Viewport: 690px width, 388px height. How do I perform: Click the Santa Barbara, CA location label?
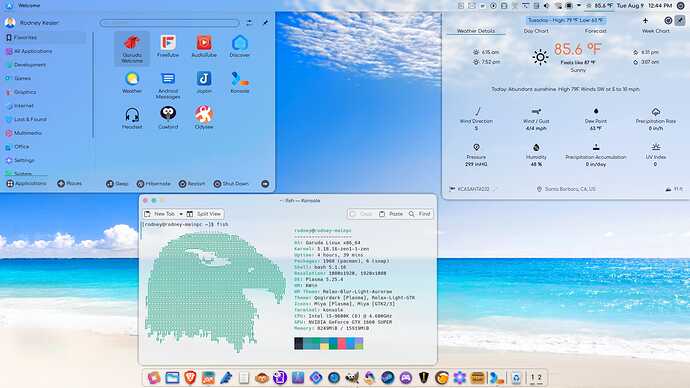coord(570,189)
